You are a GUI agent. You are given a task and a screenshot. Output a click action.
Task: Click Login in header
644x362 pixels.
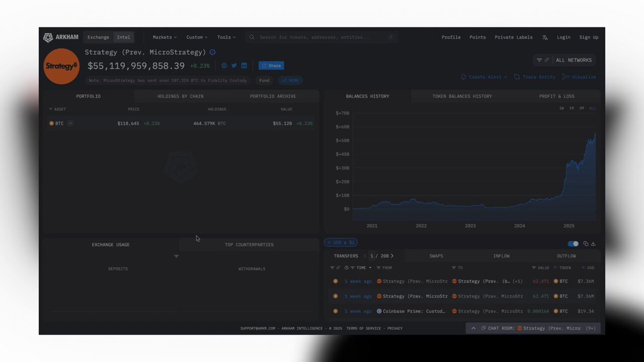(x=563, y=38)
